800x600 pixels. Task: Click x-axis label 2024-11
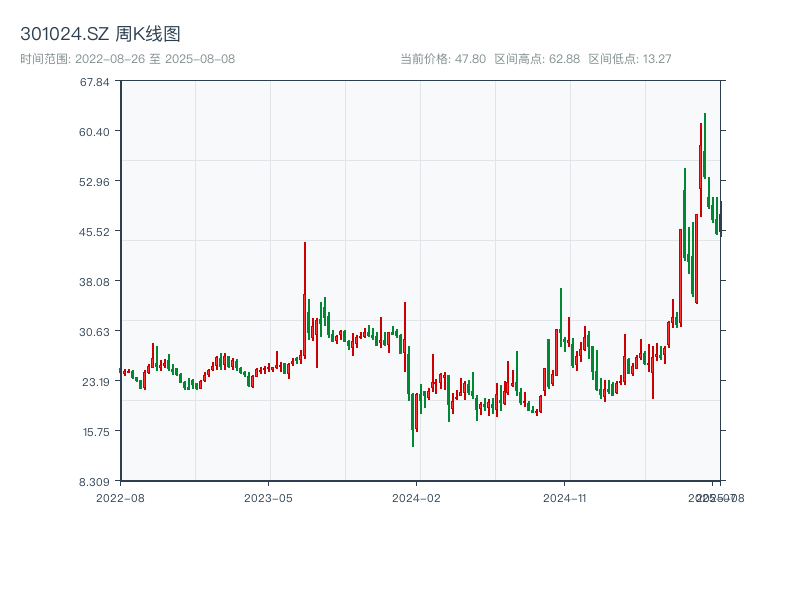564,498
